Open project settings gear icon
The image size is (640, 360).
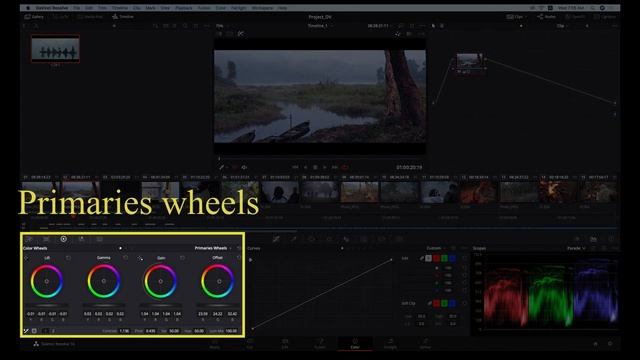pos(610,344)
